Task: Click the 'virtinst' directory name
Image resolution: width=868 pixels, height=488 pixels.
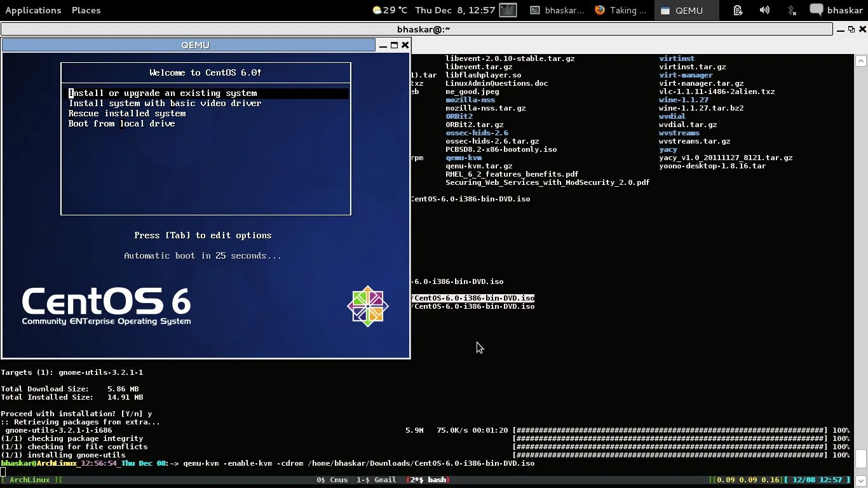Action: [677, 58]
